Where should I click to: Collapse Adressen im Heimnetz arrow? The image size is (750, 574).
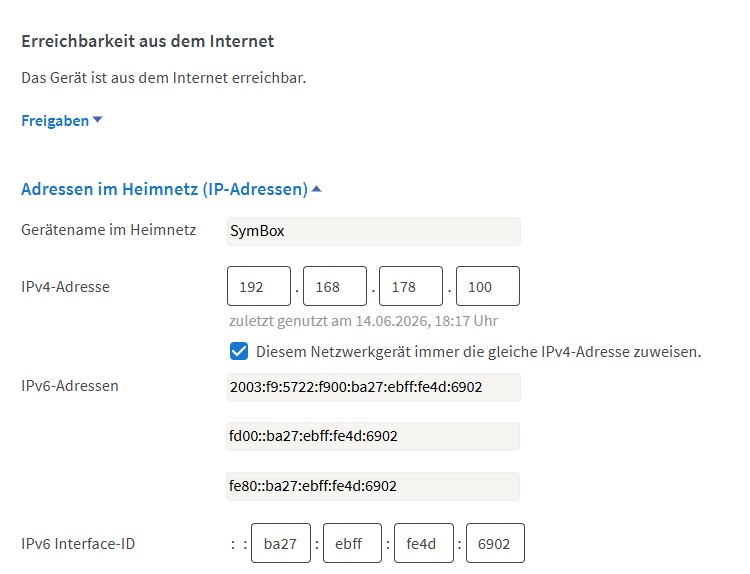tap(316, 189)
